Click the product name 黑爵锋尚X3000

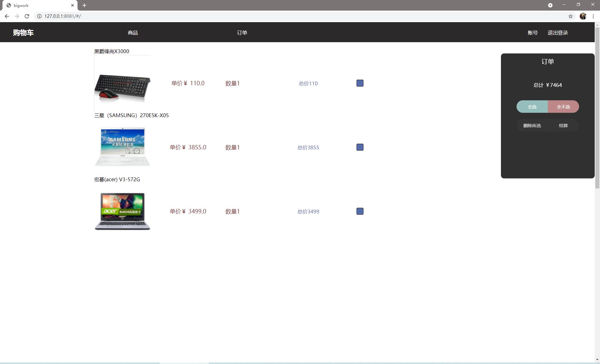pyautogui.click(x=112, y=51)
